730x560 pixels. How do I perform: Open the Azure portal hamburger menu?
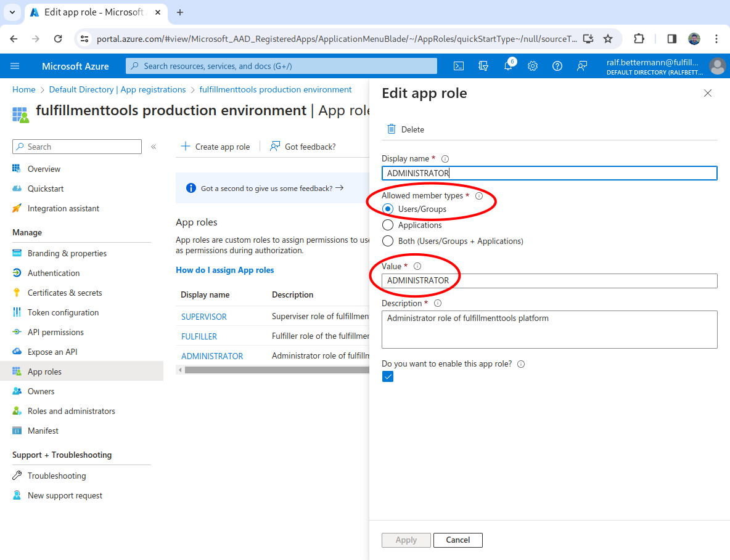click(15, 66)
